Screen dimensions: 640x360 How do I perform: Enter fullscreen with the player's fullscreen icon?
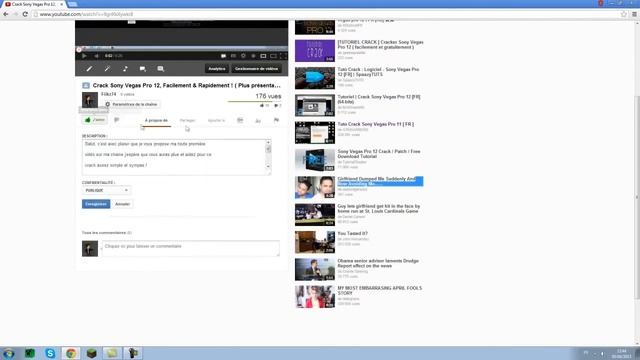(x=283, y=56)
